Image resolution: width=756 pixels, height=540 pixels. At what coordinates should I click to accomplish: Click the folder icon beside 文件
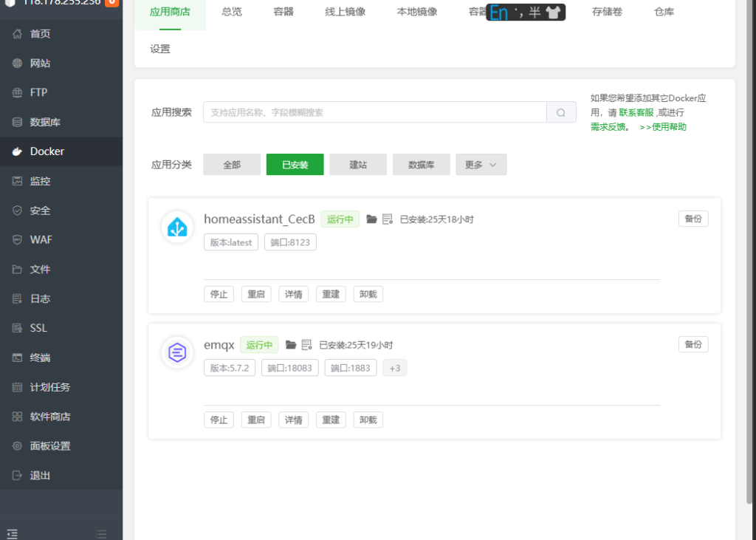pos(18,270)
